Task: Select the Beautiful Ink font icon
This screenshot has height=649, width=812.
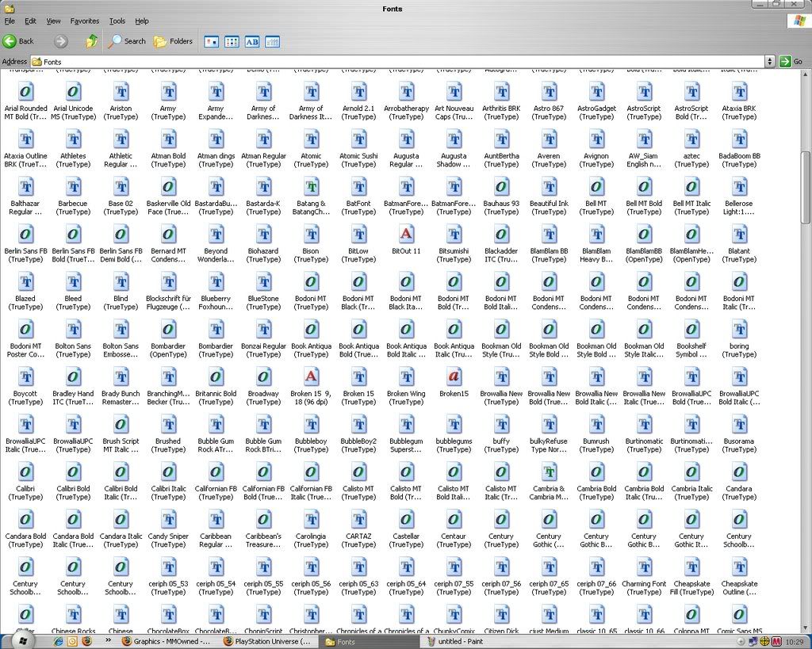Action: (x=549, y=187)
